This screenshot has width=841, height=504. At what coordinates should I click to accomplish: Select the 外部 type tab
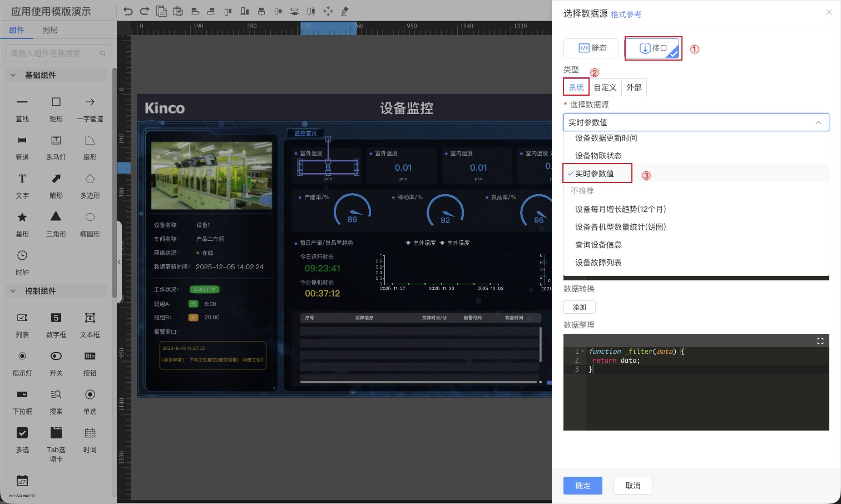point(634,87)
